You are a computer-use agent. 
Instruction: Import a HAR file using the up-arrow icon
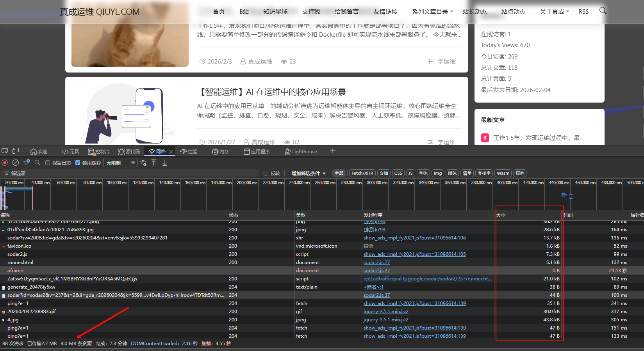154,163
